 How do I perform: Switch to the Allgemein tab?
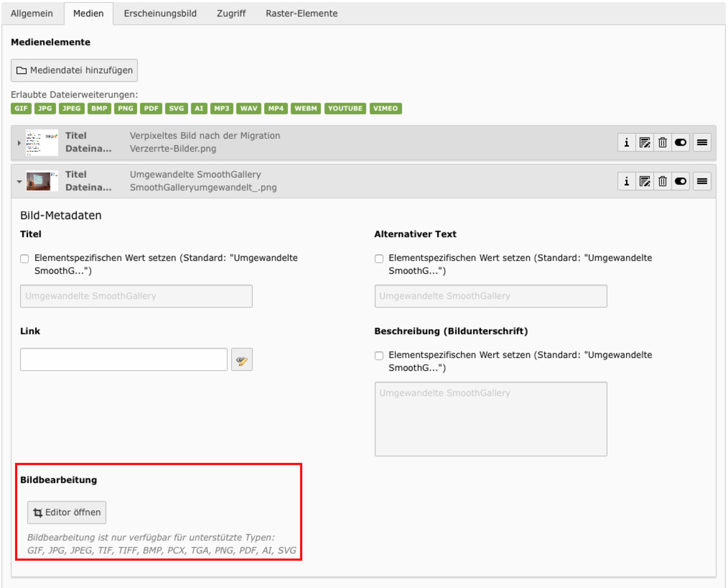[32, 13]
